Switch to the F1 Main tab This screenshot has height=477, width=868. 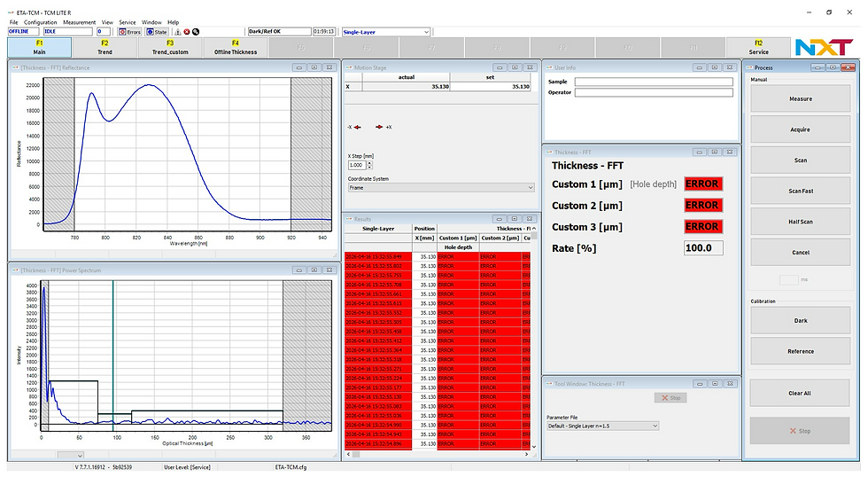coord(39,47)
